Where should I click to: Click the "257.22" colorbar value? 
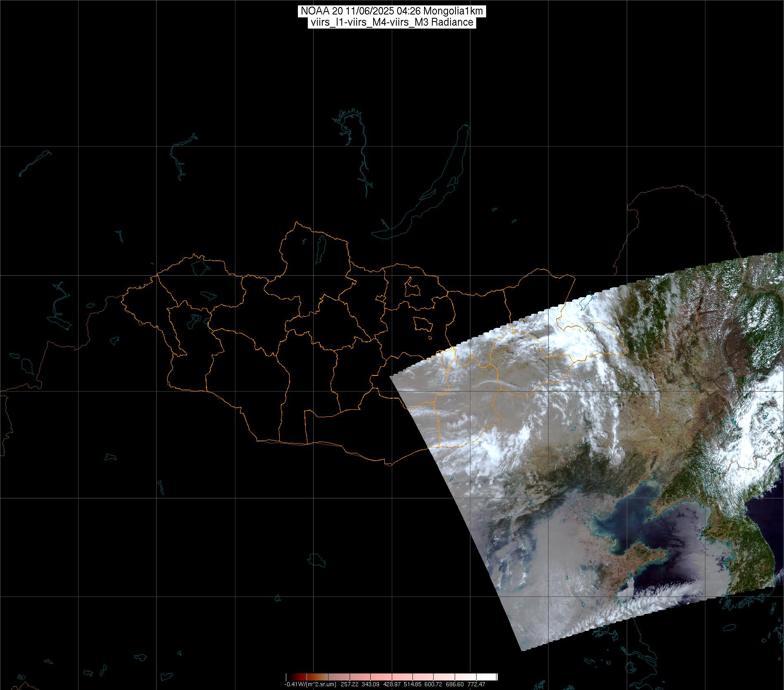[350, 684]
